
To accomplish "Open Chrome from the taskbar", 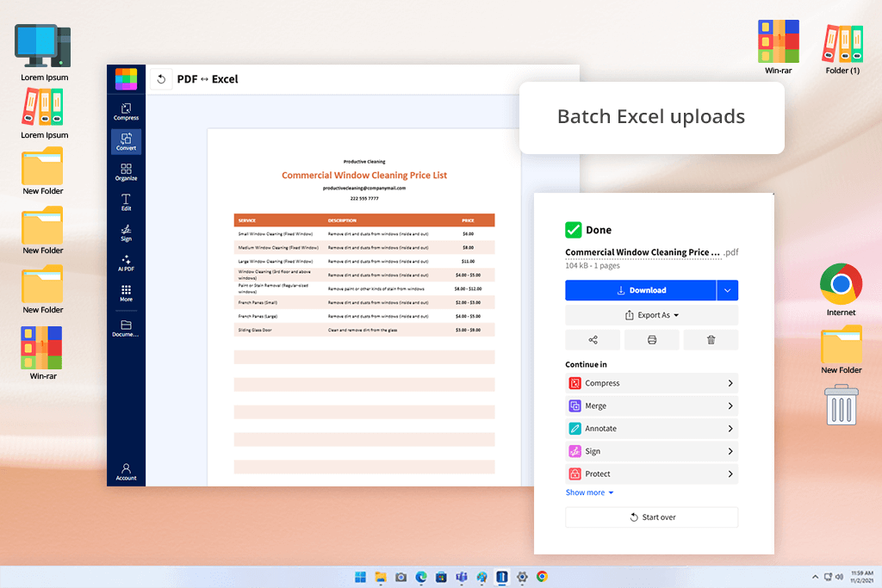I will 543,577.
